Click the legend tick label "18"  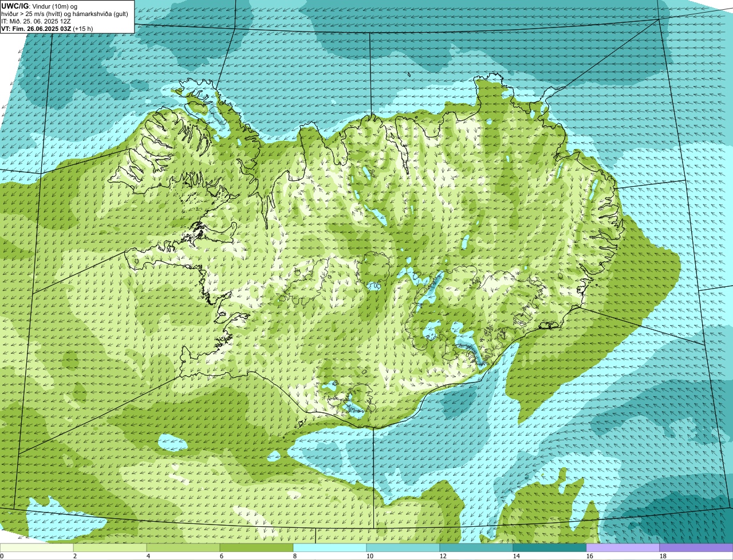pos(663,556)
